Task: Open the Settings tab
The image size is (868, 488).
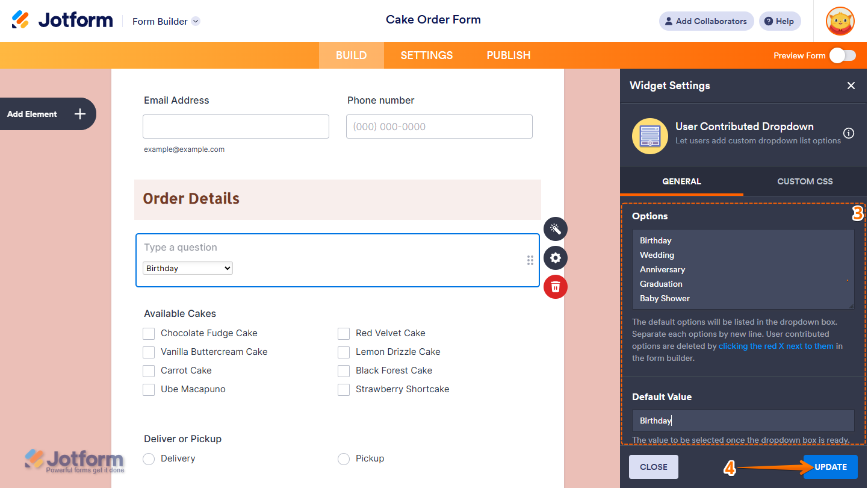Action: coord(426,55)
